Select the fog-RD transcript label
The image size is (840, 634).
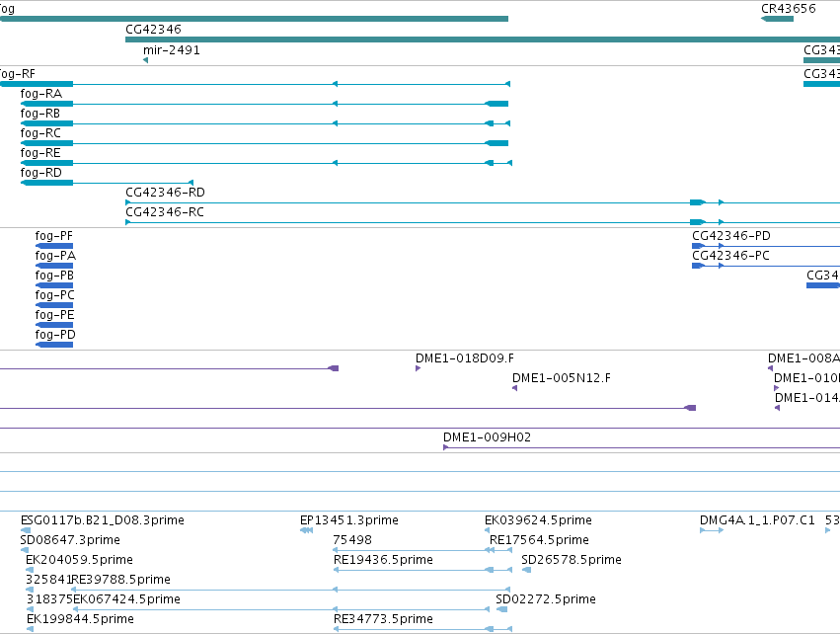pos(41,173)
